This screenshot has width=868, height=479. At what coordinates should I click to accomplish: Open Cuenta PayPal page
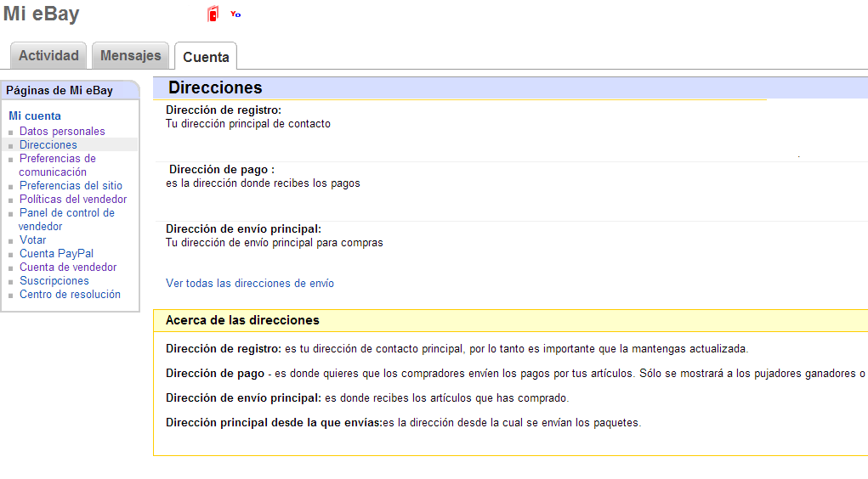point(56,253)
